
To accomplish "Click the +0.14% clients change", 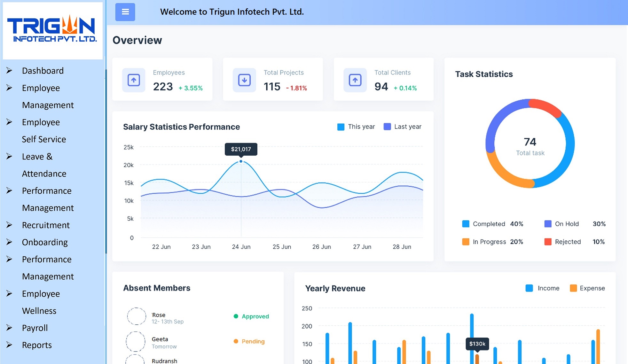I will 405,88.
